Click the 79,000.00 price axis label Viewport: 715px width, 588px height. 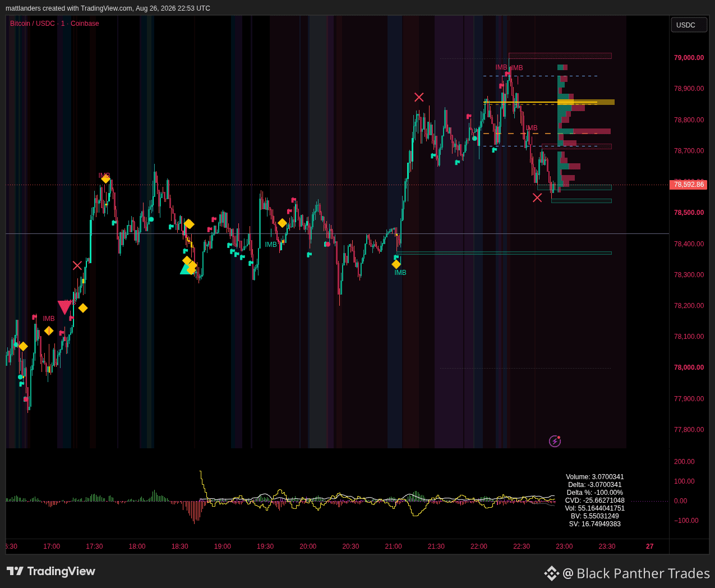(689, 58)
